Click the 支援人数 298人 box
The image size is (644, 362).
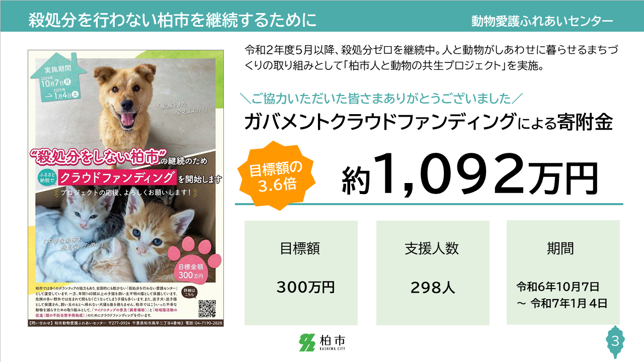pos(433,273)
